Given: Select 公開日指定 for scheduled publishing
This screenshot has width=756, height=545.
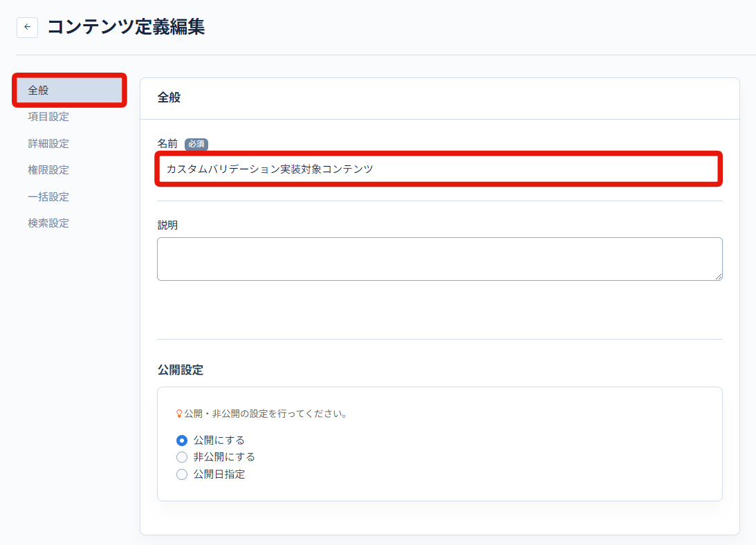Looking at the screenshot, I should click(x=181, y=474).
